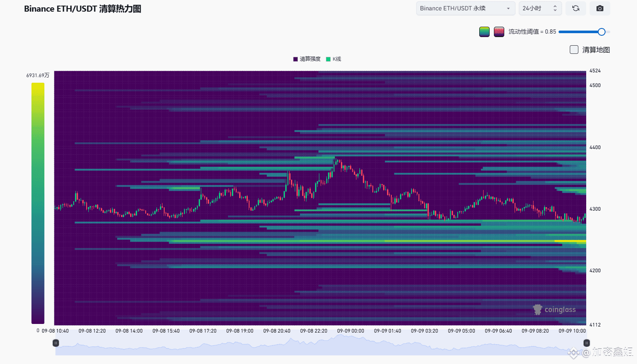The height and width of the screenshot is (364, 637).
Task: Click the 09-08 20:40 time axis label
Action: 277,331
